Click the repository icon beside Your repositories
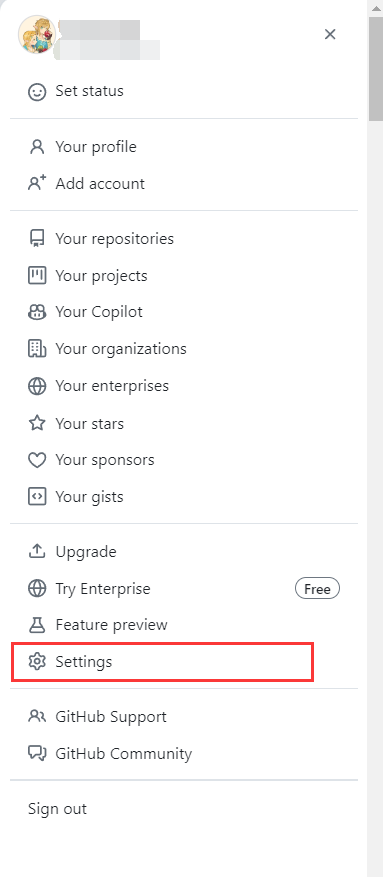 (x=37, y=239)
